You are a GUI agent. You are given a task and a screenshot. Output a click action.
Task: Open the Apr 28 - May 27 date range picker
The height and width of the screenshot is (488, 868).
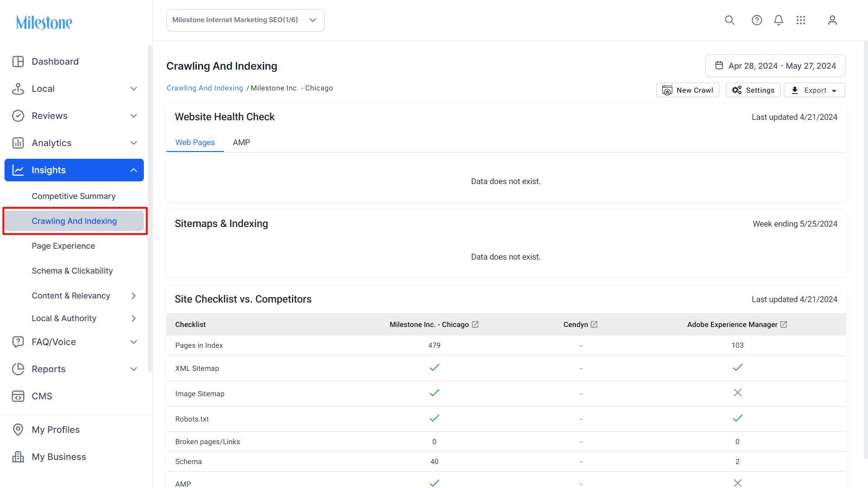pos(775,66)
